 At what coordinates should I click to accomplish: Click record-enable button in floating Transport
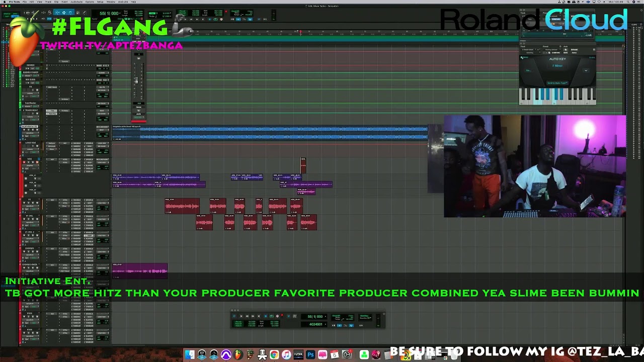277,316
